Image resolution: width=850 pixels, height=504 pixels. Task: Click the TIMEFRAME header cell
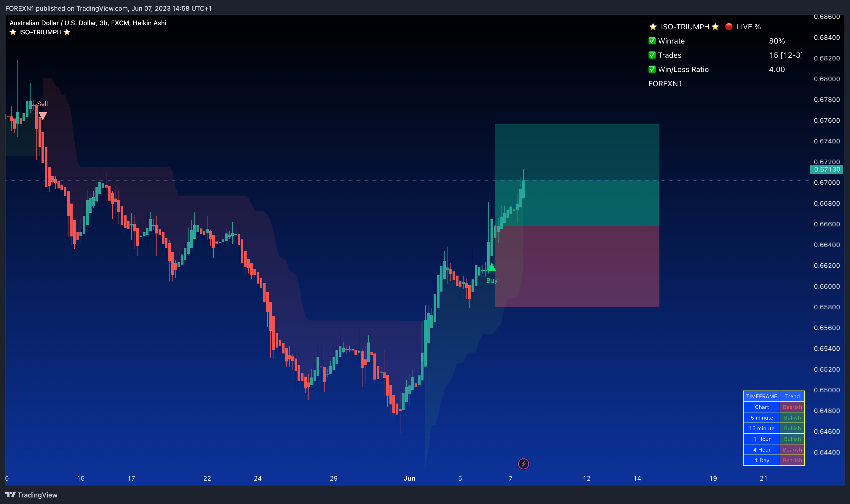pyautogui.click(x=761, y=396)
